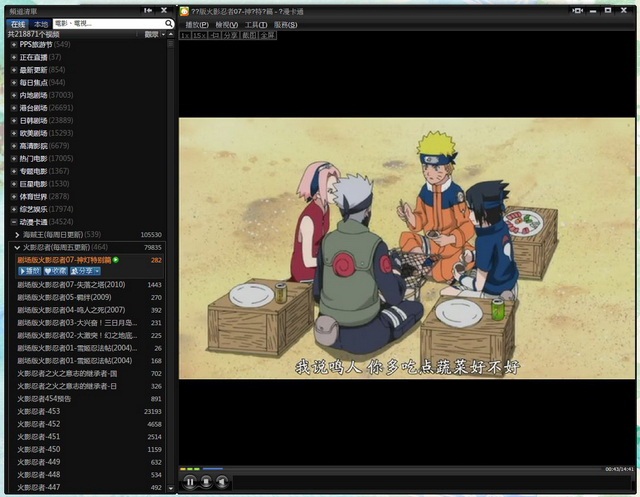Expand the PPS旅游节 category
This screenshot has height=497, width=640.
[14, 44]
